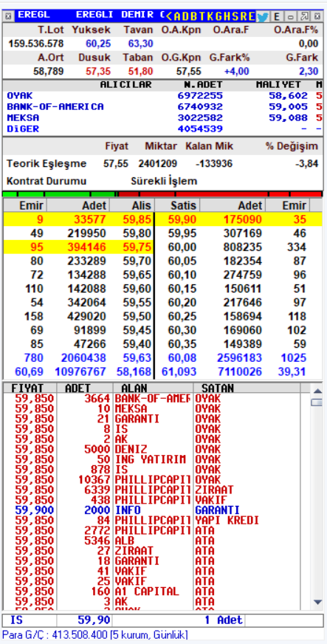The width and height of the screenshot is (327, 644).
Task: Click total ask quantity 2596183
Action: (239, 357)
